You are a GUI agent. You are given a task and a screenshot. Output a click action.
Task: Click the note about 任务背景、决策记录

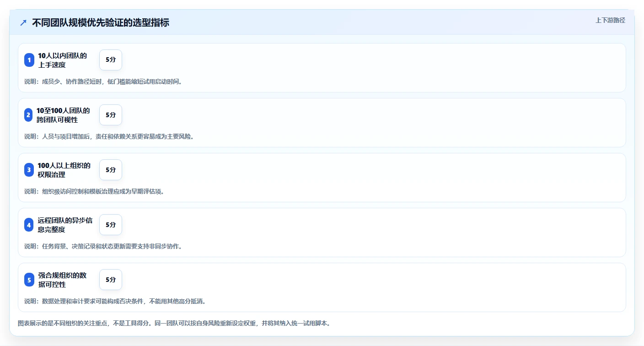(104, 246)
